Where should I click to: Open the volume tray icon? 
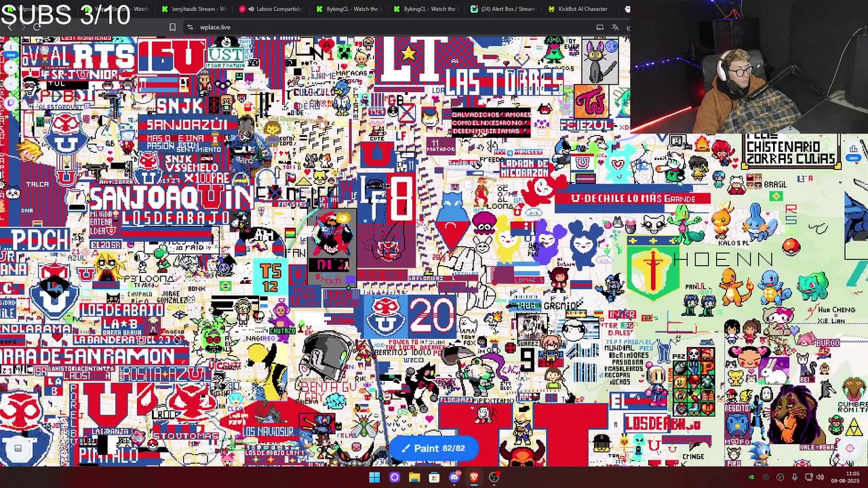point(820,477)
